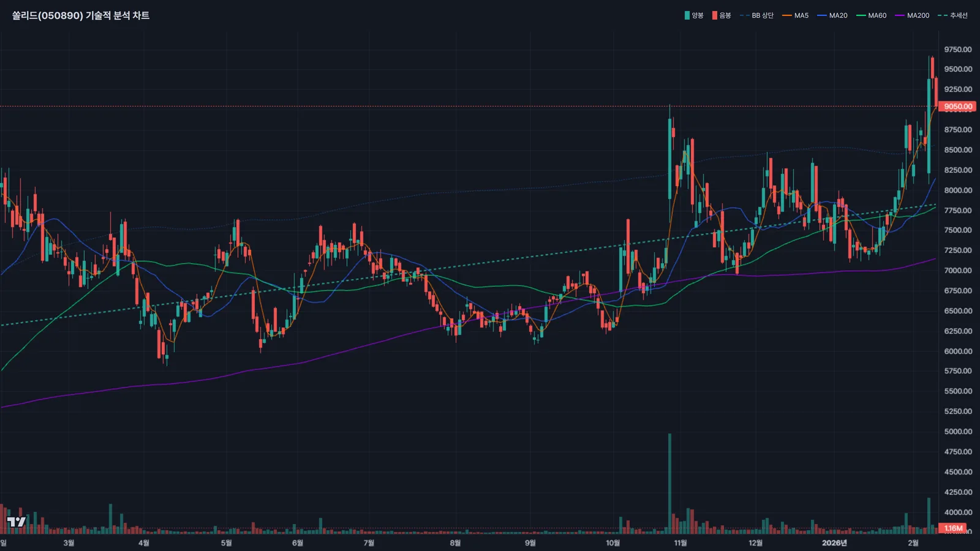Click the 9750.00 price axis label
The width and height of the screenshot is (980, 551).
[x=958, y=50]
